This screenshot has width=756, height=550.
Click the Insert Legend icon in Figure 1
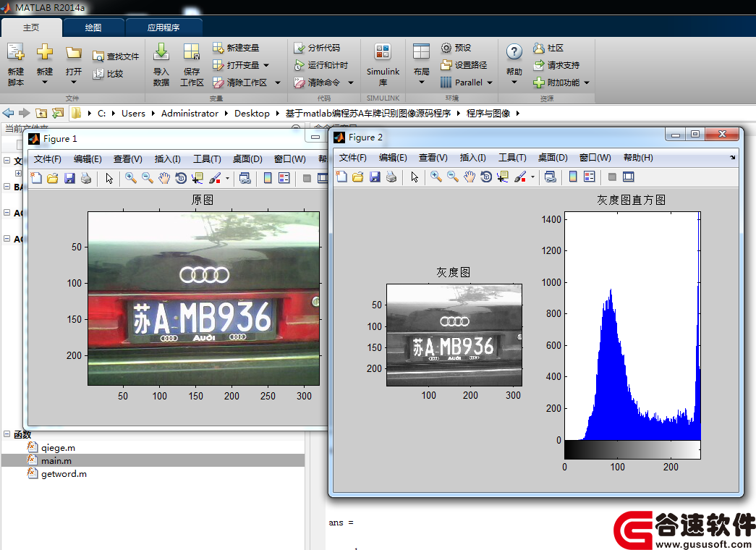pyautogui.click(x=284, y=179)
